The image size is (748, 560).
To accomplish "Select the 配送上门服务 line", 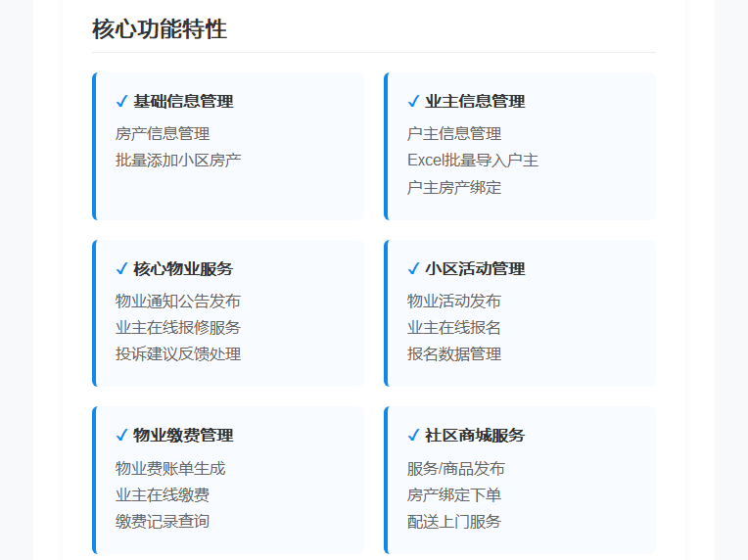I will tap(454, 522).
